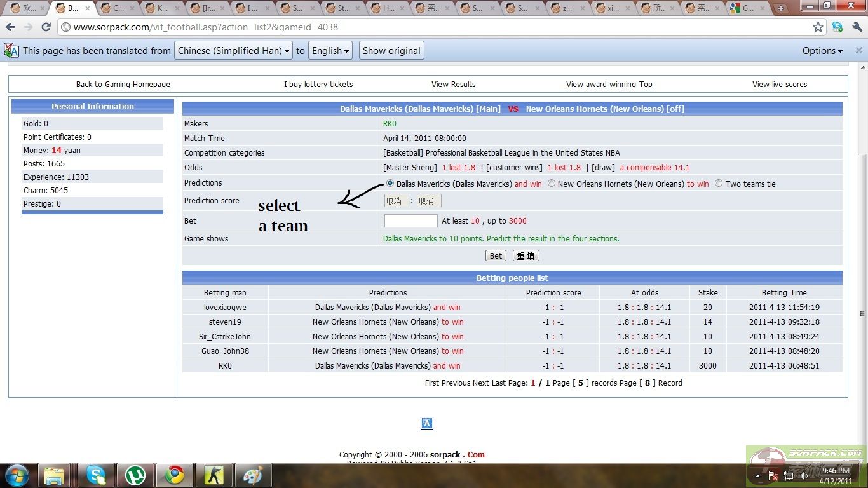Open Chrome wrench settings menu
The image size is (868, 488).
(x=855, y=27)
